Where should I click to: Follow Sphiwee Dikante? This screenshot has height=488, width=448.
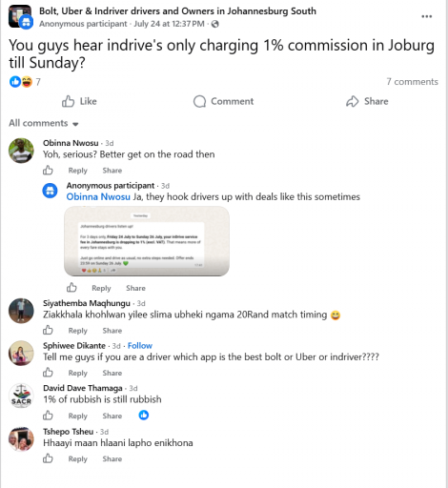coord(140,345)
